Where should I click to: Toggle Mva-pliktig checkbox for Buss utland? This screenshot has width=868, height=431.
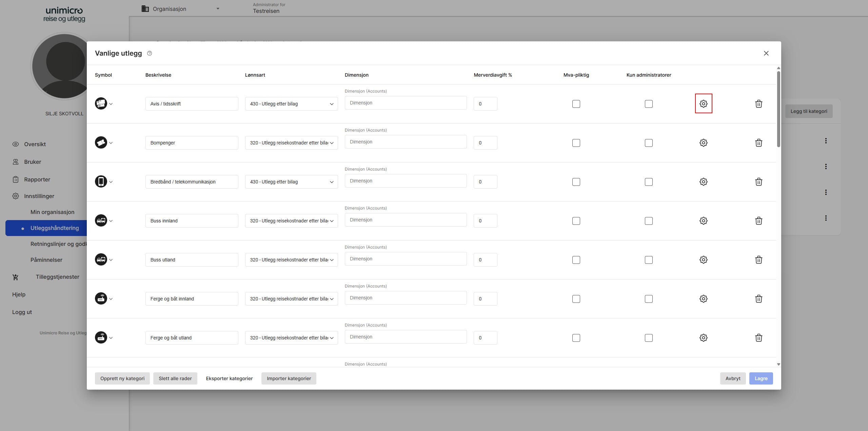point(576,260)
